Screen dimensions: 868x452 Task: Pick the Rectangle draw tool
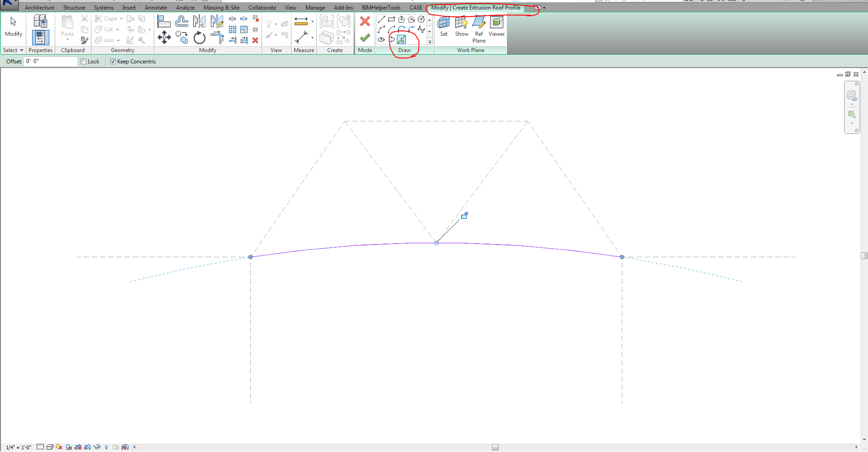coord(392,20)
